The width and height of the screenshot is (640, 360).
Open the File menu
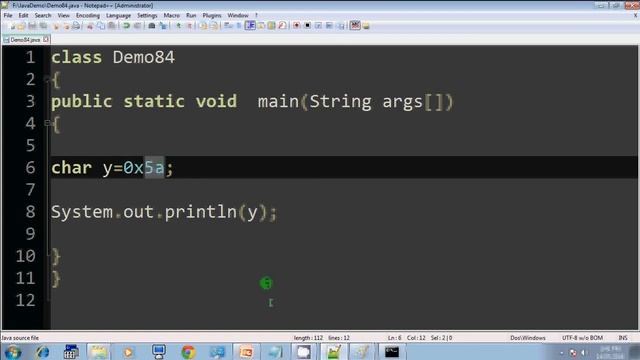pos(8,15)
